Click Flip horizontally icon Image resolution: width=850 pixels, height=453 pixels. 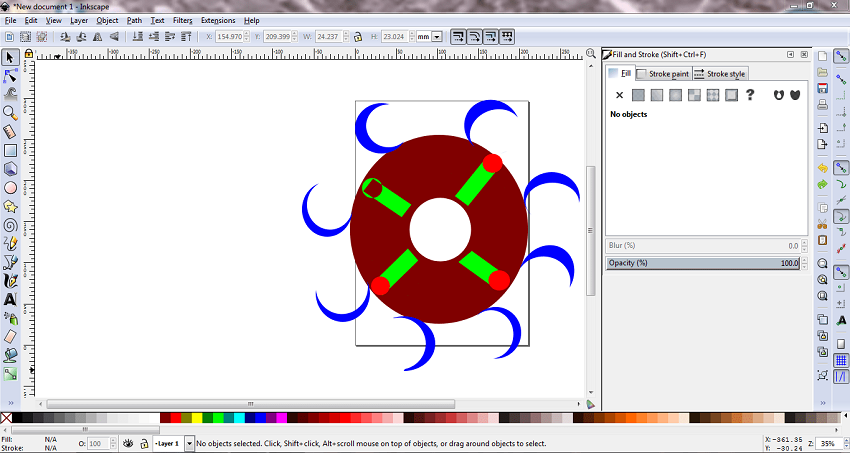coord(98,37)
